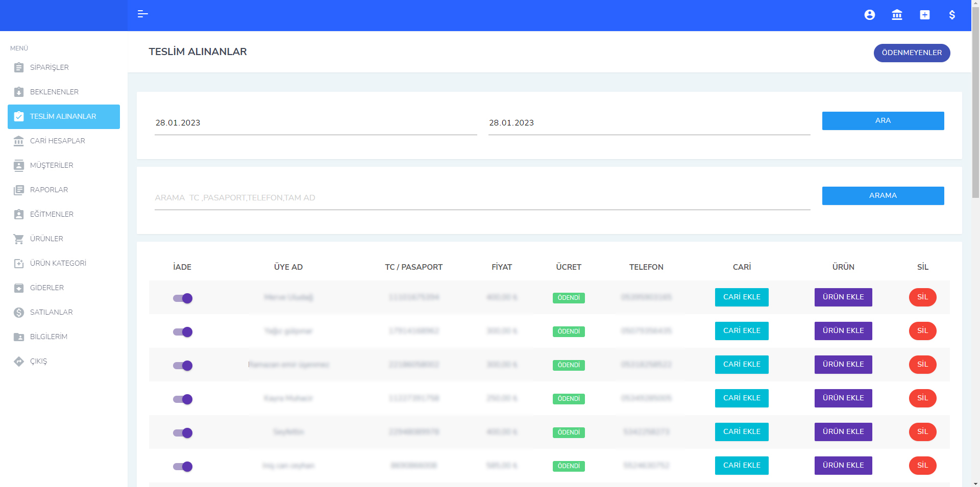Click CARİ EKLE in the second row
The height and width of the screenshot is (487, 980).
[x=742, y=331]
